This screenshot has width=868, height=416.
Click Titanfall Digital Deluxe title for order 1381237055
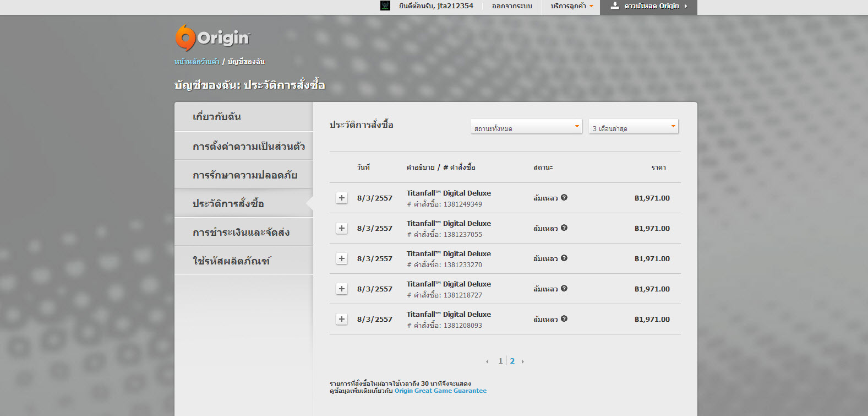click(x=449, y=223)
